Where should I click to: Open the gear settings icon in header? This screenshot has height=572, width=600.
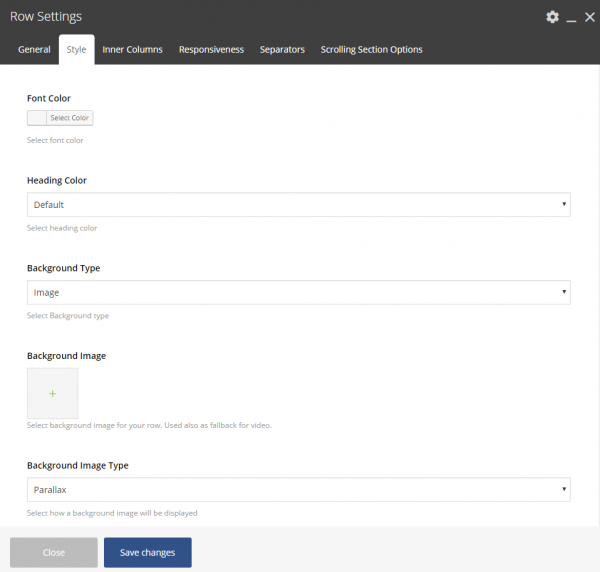click(552, 17)
